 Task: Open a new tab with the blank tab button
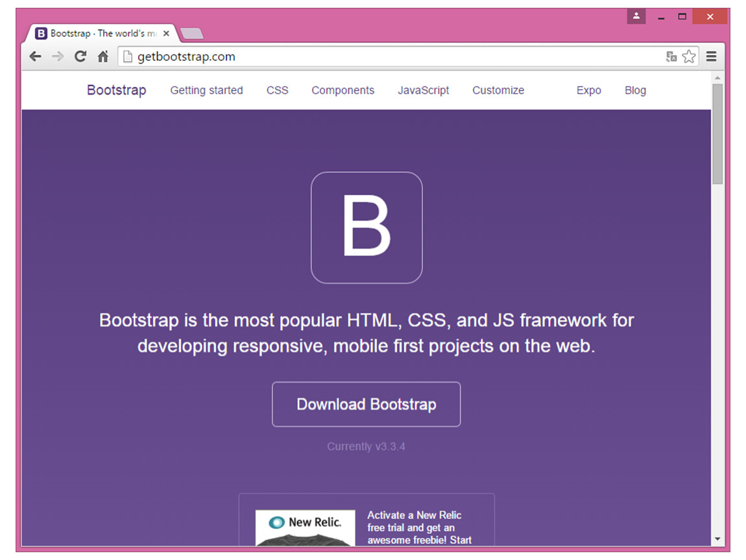pyautogui.click(x=191, y=34)
